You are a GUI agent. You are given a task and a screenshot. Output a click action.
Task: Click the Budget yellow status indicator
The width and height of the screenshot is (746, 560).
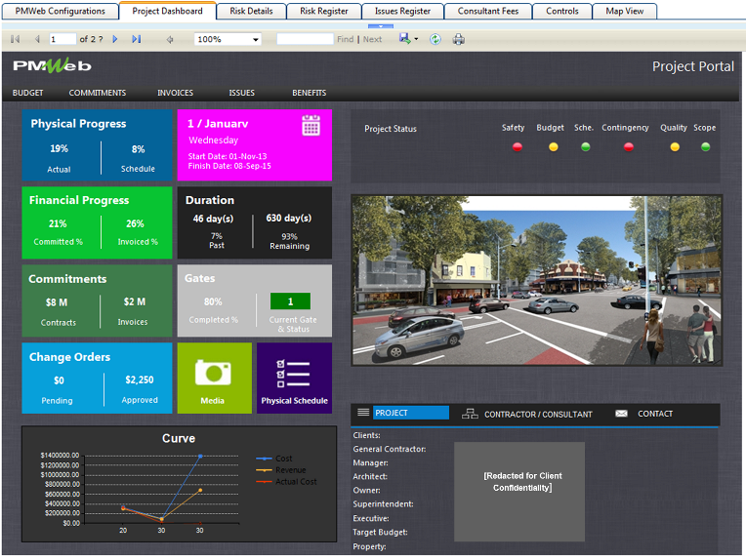(553, 147)
